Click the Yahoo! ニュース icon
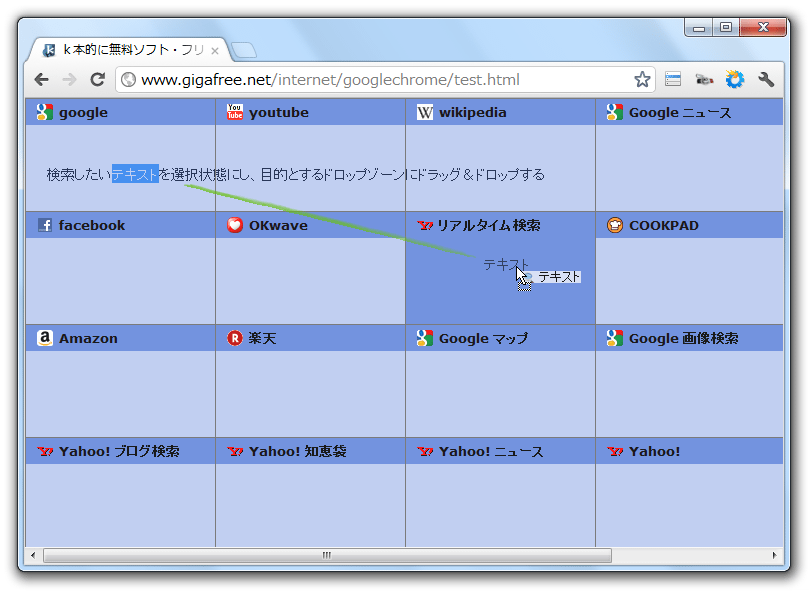This screenshot has height=592, width=812. (425, 451)
